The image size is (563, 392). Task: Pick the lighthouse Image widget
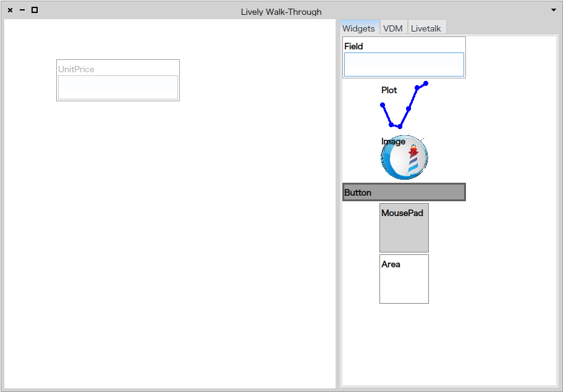404,157
